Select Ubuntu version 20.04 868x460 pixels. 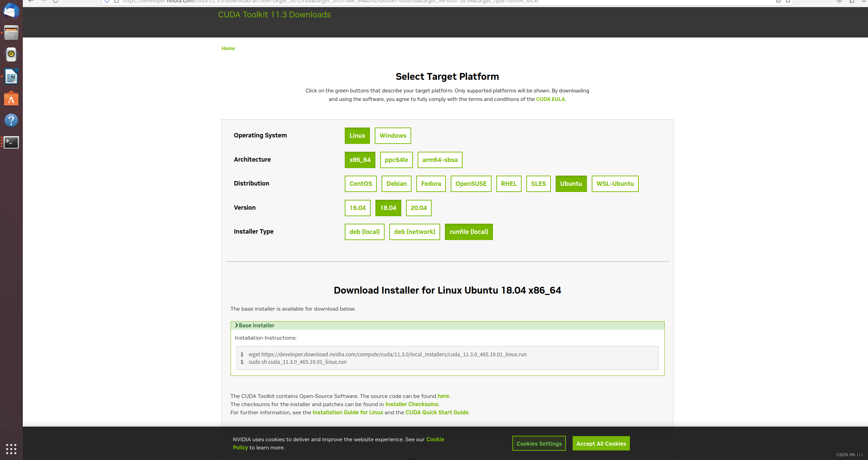(418, 208)
